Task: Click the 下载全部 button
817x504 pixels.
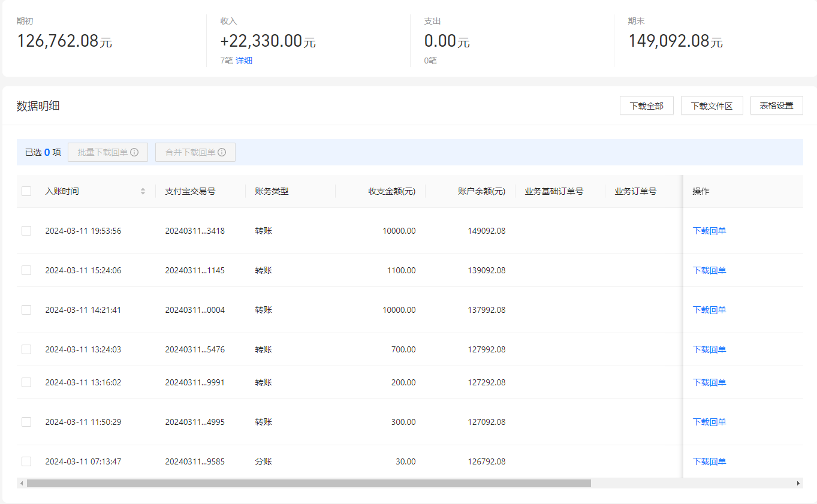Action: [647, 105]
